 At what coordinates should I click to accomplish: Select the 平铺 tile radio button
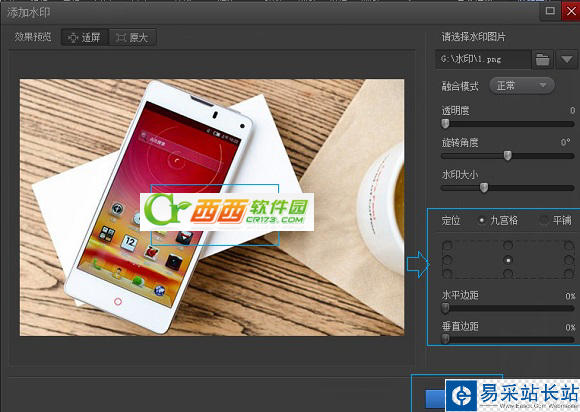point(544,220)
